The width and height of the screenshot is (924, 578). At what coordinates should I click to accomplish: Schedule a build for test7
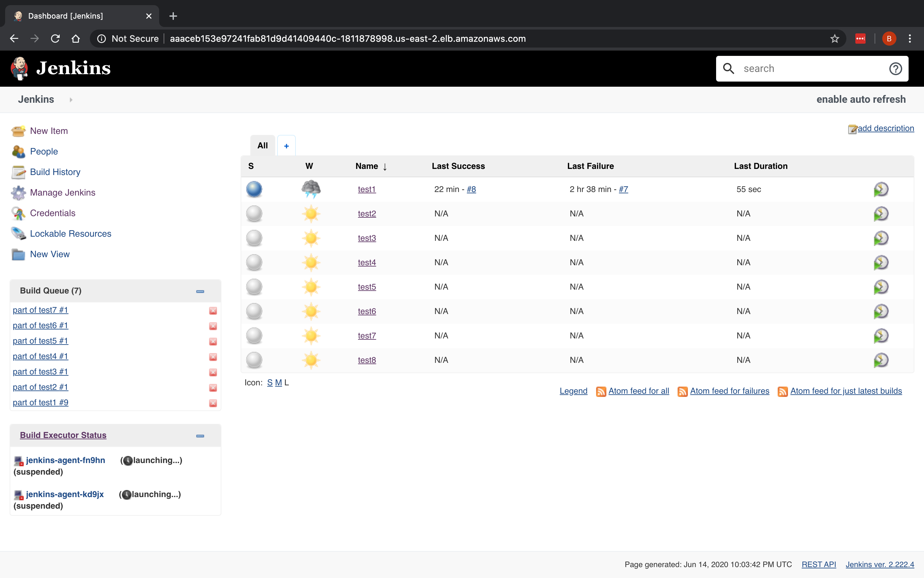point(881,336)
